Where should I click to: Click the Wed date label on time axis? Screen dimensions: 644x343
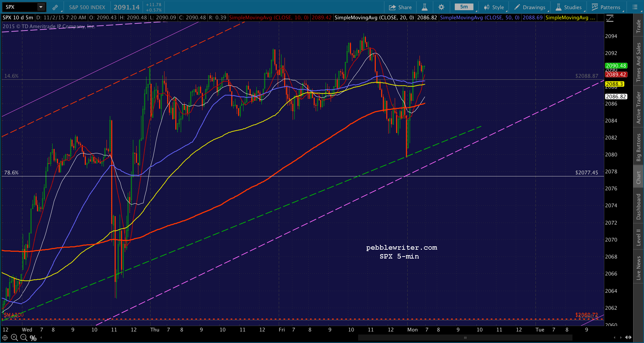tap(27, 330)
